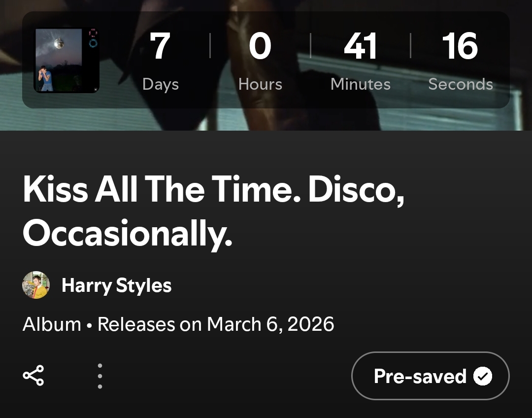Open Harry Styles' round profile picture
Image resolution: width=532 pixels, height=418 pixels.
pyautogui.click(x=36, y=285)
